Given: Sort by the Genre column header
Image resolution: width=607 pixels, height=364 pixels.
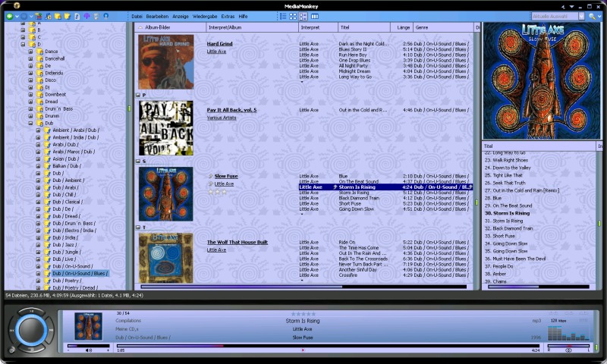Looking at the screenshot, I should (443, 27).
